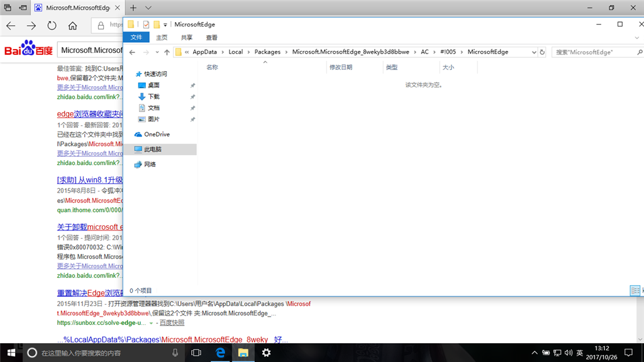Go up one folder level
The height and width of the screenshot is (362, 644).
click(x=167, y=52)
